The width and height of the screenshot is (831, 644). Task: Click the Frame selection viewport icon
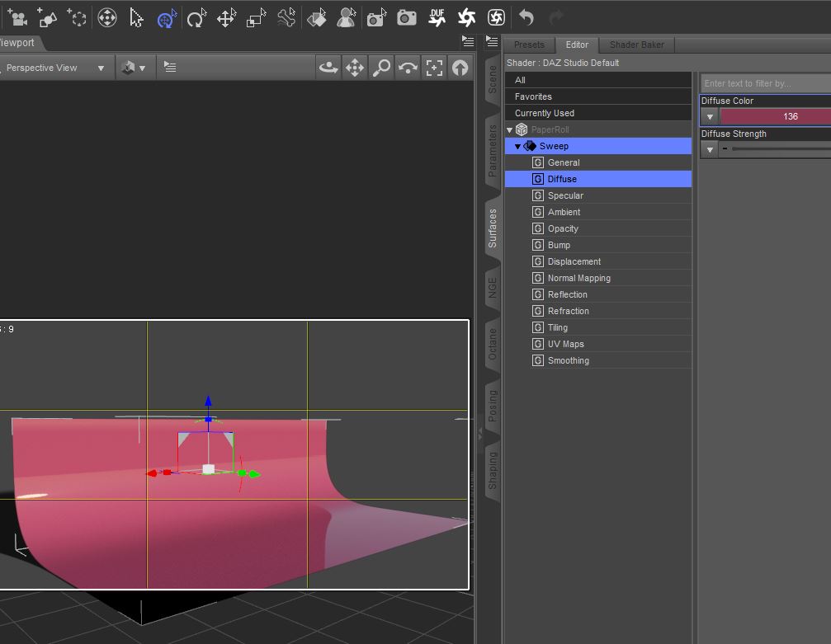434,68
